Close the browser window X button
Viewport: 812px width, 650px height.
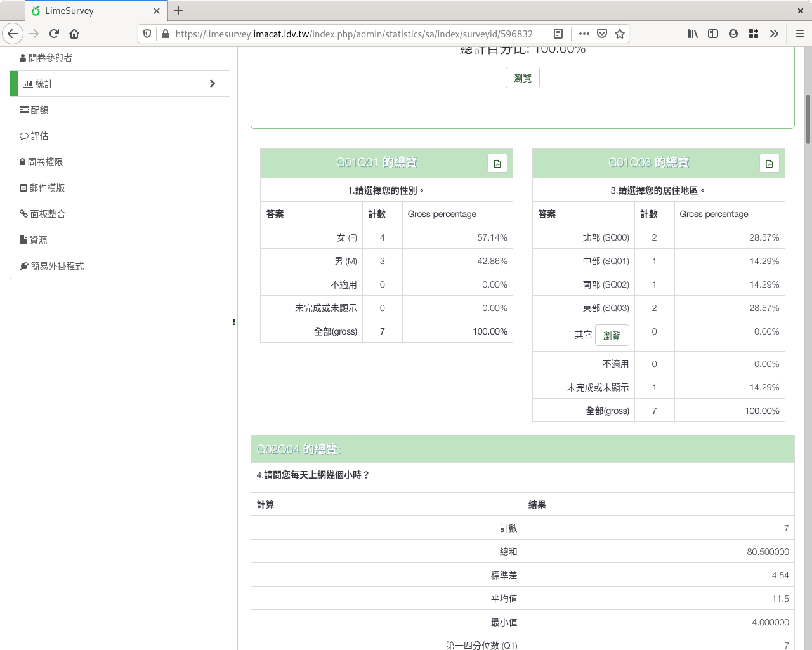801,10
